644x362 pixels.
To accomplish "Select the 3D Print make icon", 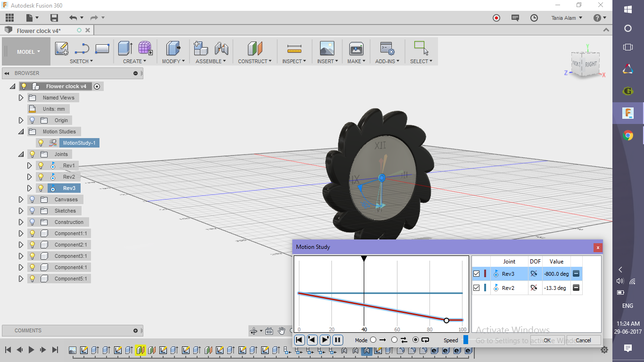I will click(356, 49).
